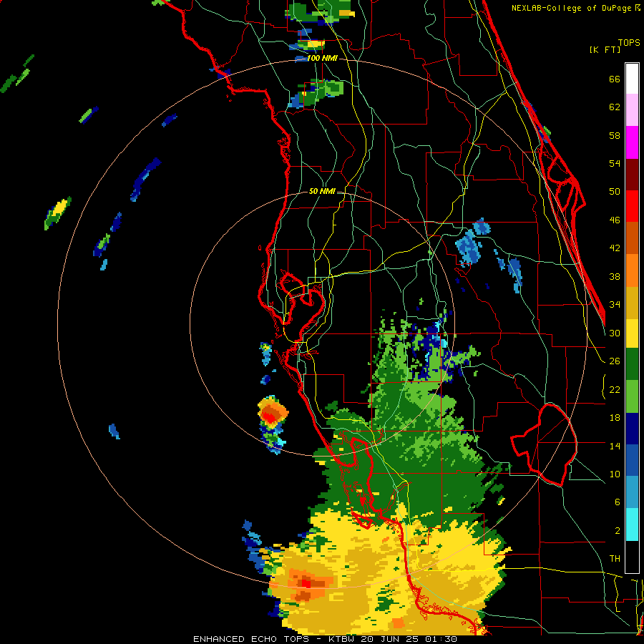Click the '[K FT]' legend unit label
644x644 pixels.
(605, 49)
